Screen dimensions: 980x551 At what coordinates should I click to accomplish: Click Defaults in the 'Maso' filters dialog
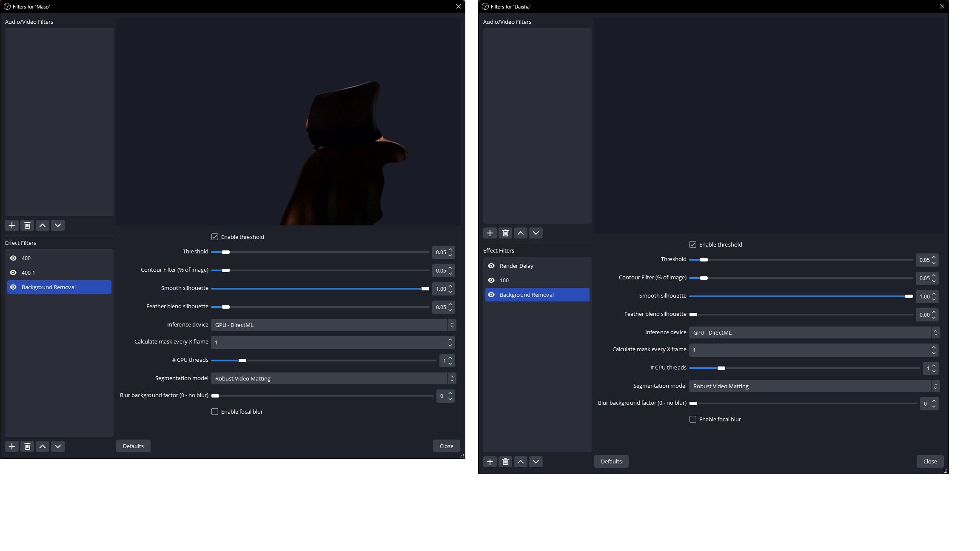coord(133,446)
